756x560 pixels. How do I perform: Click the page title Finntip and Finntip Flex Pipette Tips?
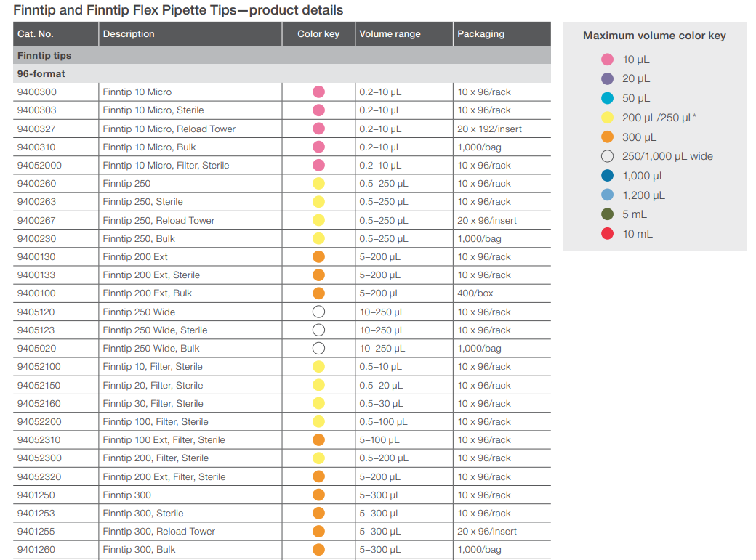178,10
